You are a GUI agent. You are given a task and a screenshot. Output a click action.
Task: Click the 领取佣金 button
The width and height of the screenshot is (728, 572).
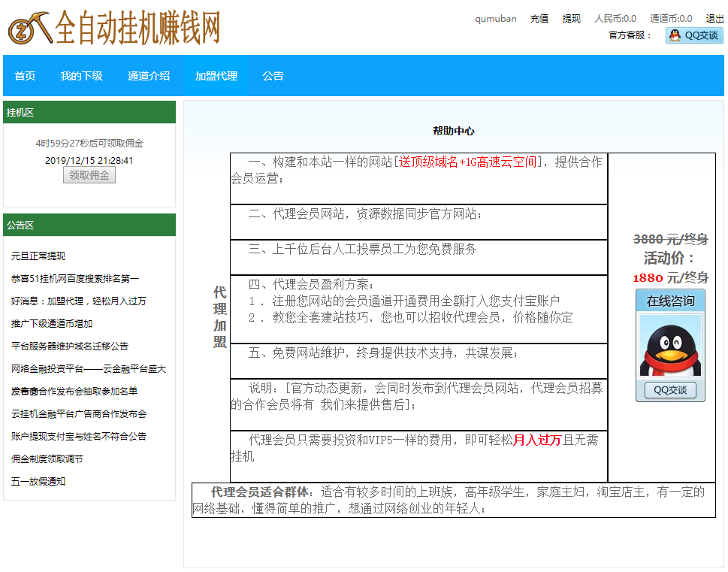[89, 175]
